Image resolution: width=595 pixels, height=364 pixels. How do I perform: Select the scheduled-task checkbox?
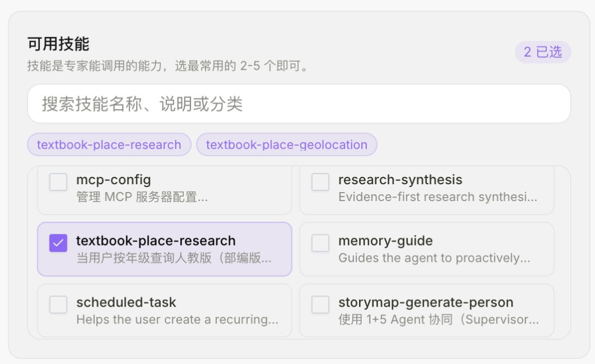(58, 304)
